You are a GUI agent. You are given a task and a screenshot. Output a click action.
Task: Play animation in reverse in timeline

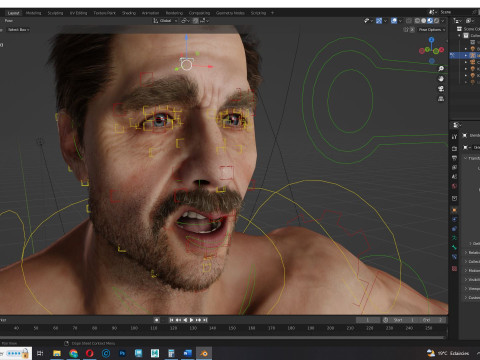tap(185, 320)
